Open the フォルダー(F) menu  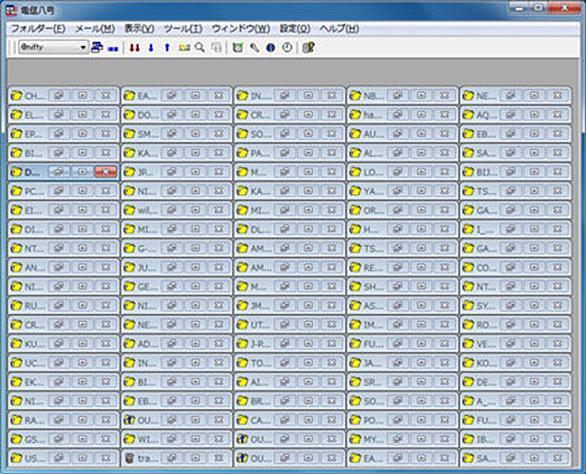pyautogui.click(x=38, y=29)
